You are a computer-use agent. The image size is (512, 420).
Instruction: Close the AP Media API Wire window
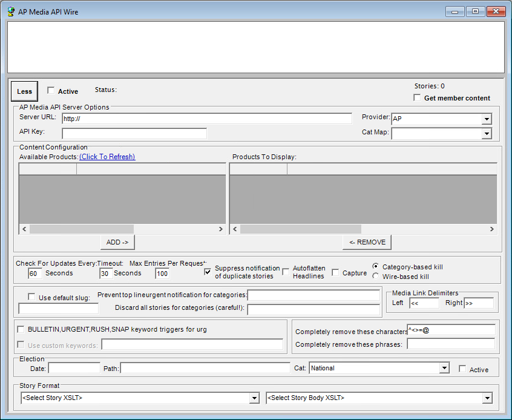[x=496, y=11]
